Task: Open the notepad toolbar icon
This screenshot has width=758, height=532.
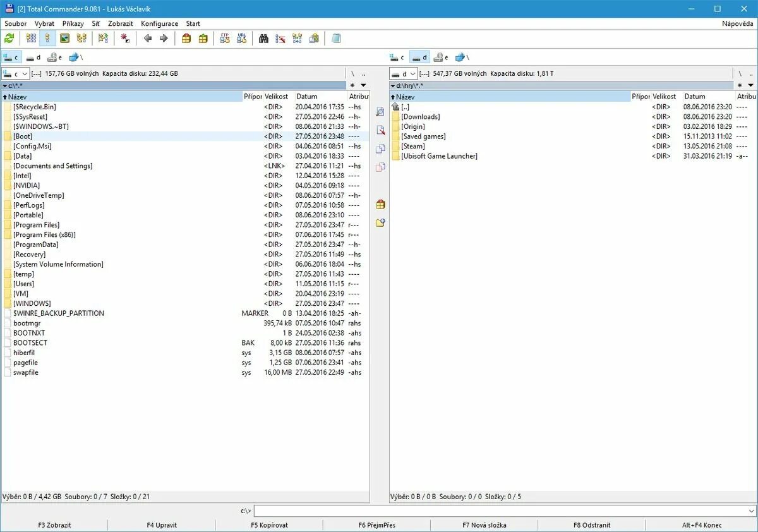Action: 336,39
